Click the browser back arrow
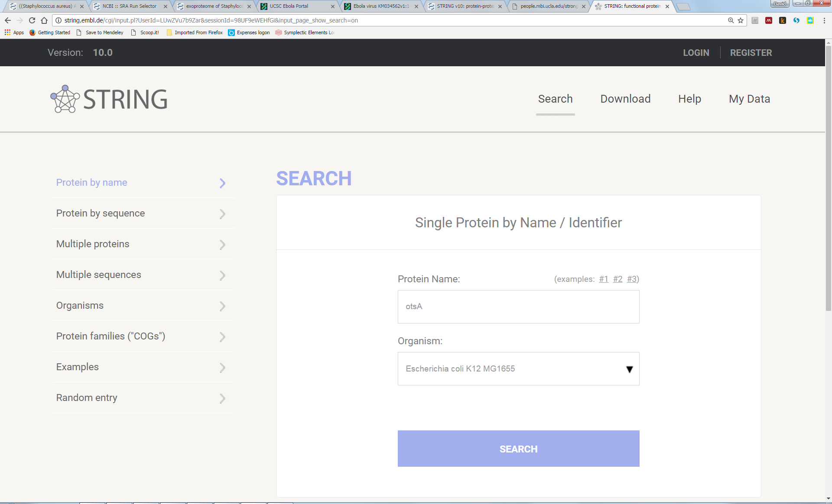The width and height of the screenshot is (832, 504). (x=8, y=20)
